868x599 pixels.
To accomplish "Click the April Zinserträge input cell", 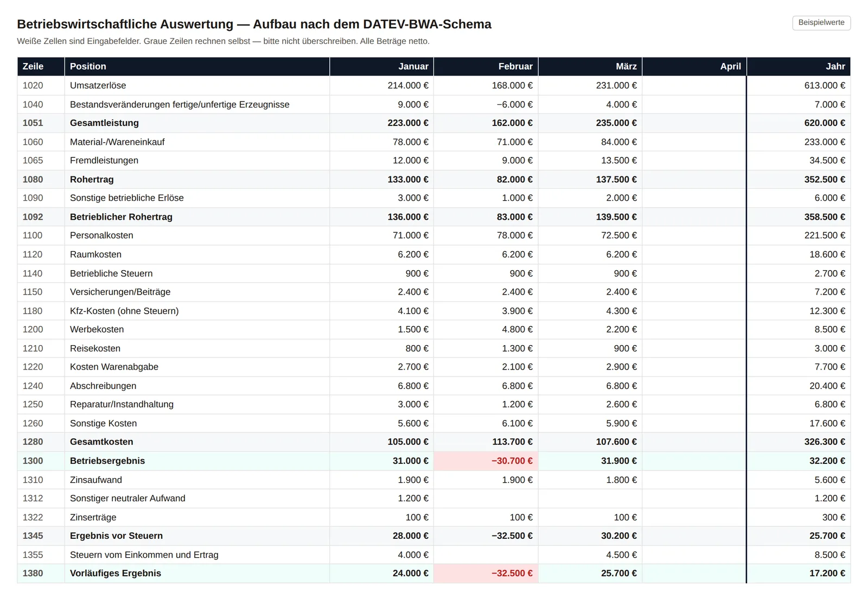I will (x=694, y=518).
